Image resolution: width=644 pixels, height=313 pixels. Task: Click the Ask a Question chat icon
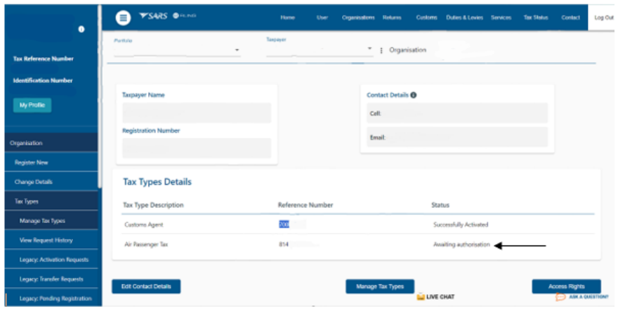click(560, 297)
